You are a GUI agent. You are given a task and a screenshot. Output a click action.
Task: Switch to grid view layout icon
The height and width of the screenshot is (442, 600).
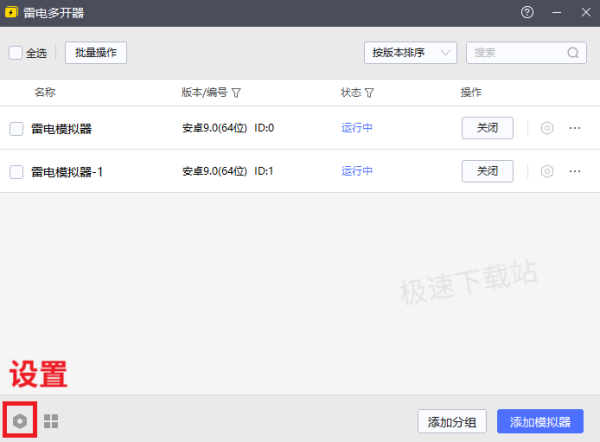51,421
